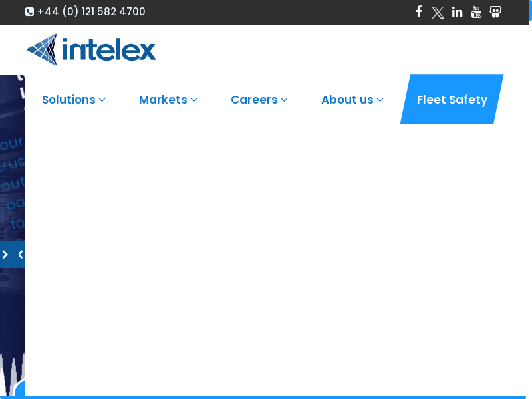Click the right-pointing slider arrow
The height and width of the screenshot is (399, 532).
coord(5,255)
